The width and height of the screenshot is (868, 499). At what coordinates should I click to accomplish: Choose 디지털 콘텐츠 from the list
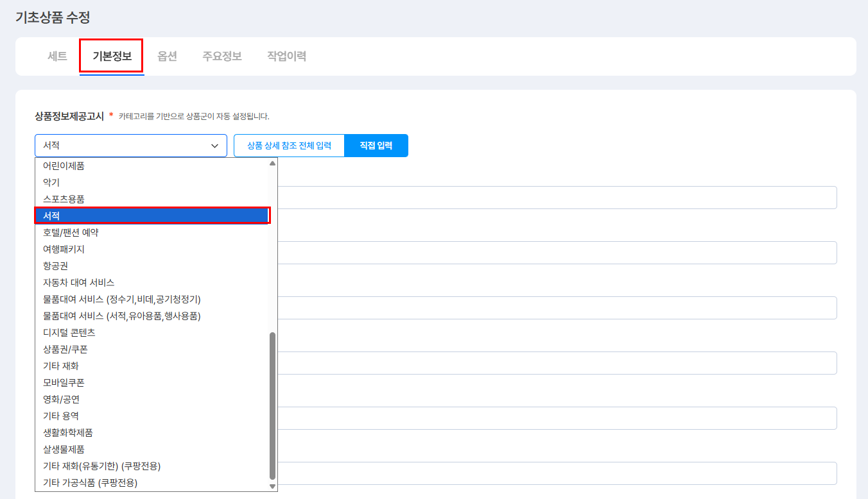[69, 333]
